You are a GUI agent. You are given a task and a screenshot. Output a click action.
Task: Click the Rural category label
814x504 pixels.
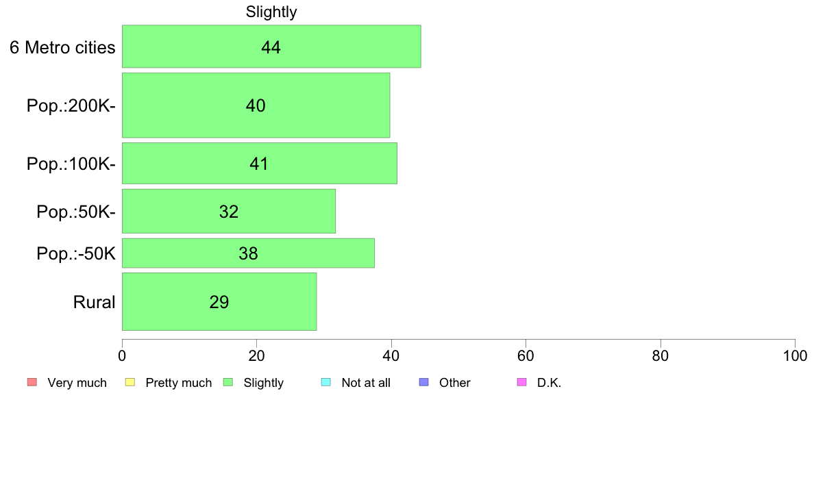point(94,302)
